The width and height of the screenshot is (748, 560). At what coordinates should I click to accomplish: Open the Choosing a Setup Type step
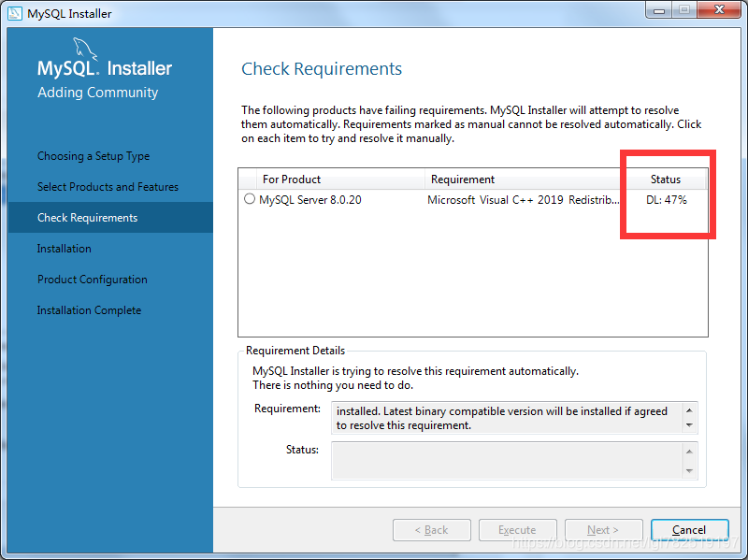pyautogui.click(x=93, y=156)
